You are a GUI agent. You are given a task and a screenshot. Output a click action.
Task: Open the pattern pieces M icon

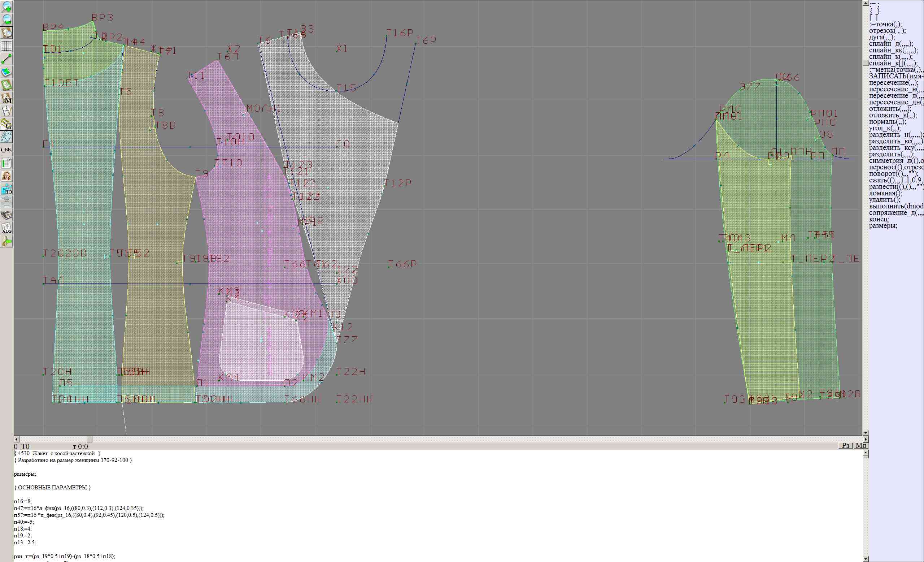[x=7, y=98]
